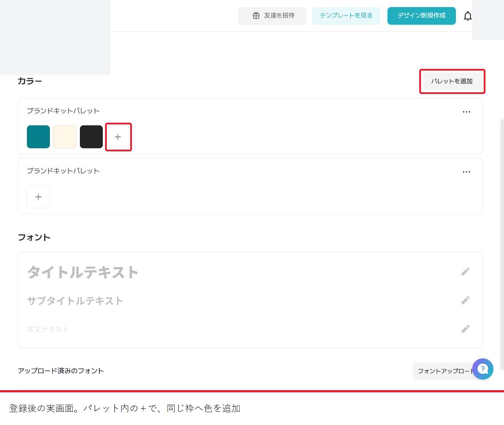Click the パレットを追加 button
The width and height of the screenshot is (504, 425).
click(451, 81)
